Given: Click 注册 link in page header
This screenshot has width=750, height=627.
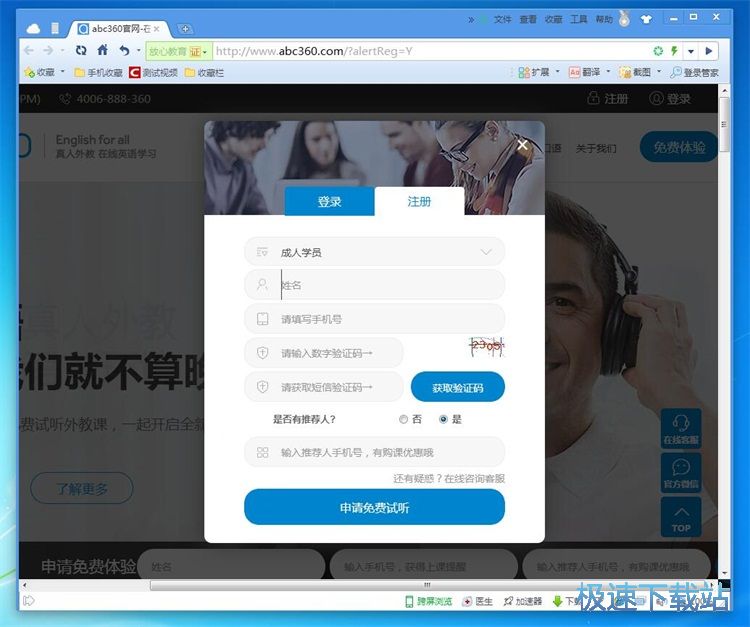Looking at the screenshot, I should coord(607,99).
